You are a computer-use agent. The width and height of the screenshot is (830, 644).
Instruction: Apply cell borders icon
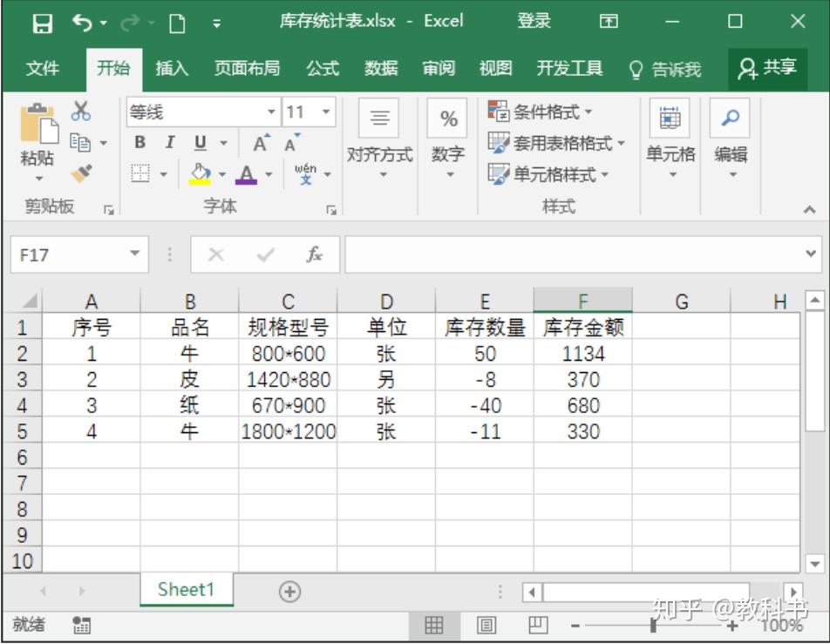pos(140,173)
